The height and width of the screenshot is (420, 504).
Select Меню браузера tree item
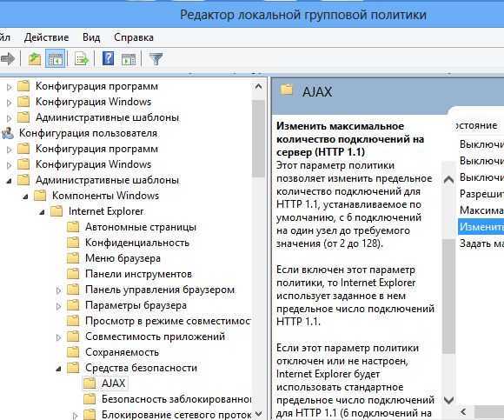point(123,258)
